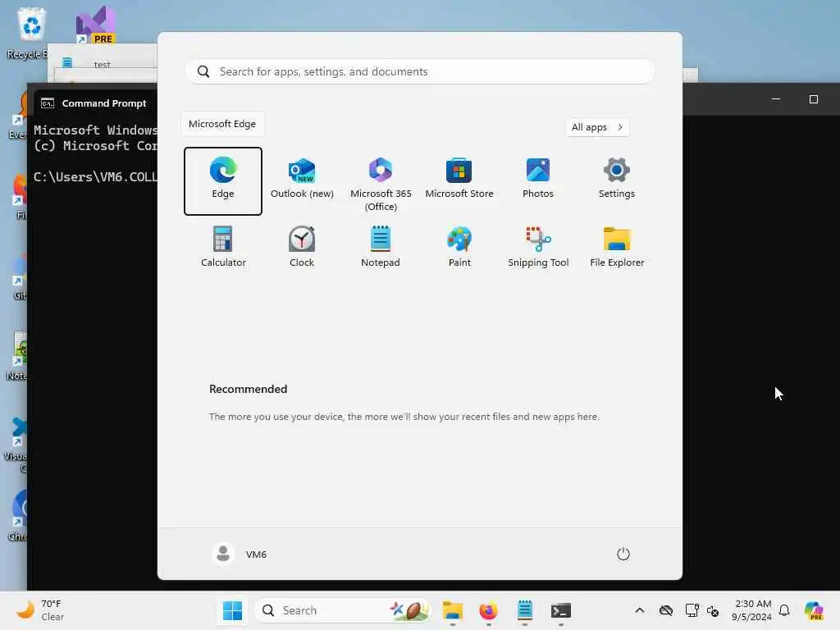
Task: Switch to Command Prompt on the taskbar
Action: click(561, 610)
